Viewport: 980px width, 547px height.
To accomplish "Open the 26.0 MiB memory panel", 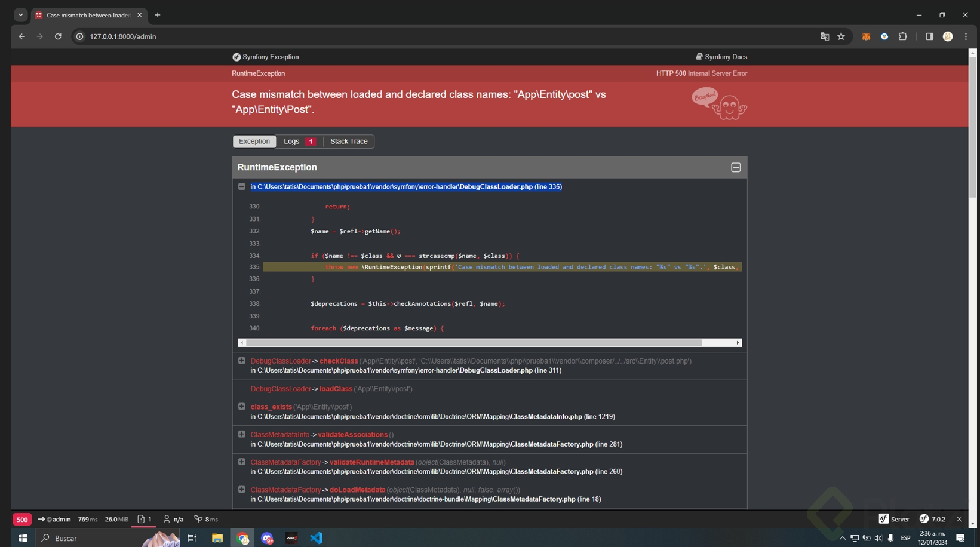I will click(116, 520).
